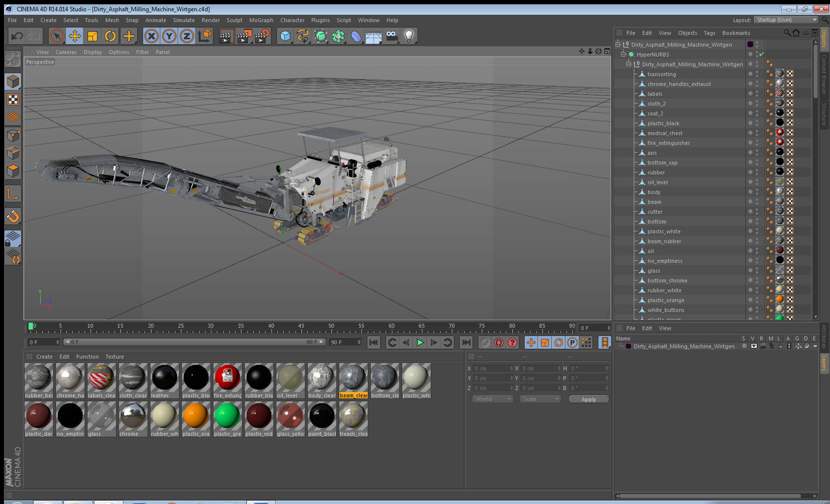Screen dimensions: 830x504
Task: Click the Spline pen tool icon
Action: [x=303, y=36]
